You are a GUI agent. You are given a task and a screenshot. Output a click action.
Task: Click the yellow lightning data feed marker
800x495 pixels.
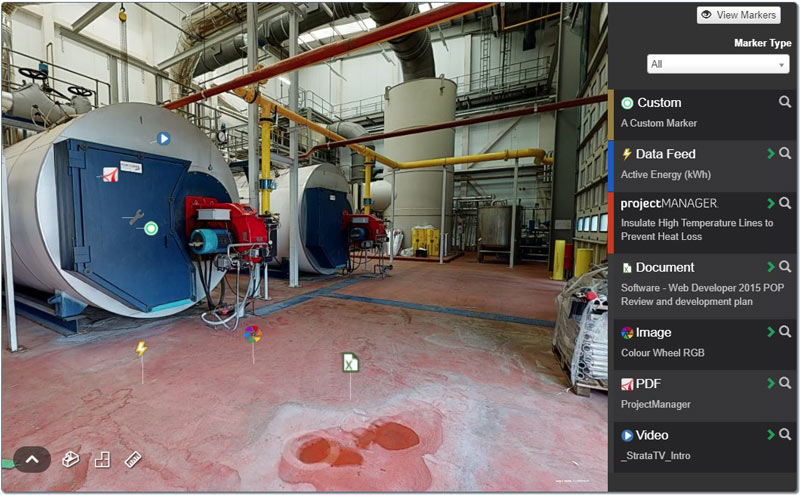(141, 349)
